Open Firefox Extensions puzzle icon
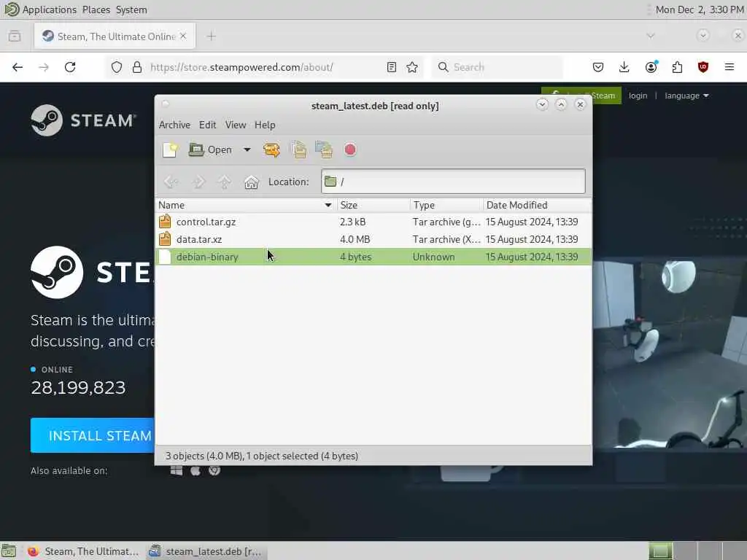Screen dimensions: 747x560 click(678, 67)
